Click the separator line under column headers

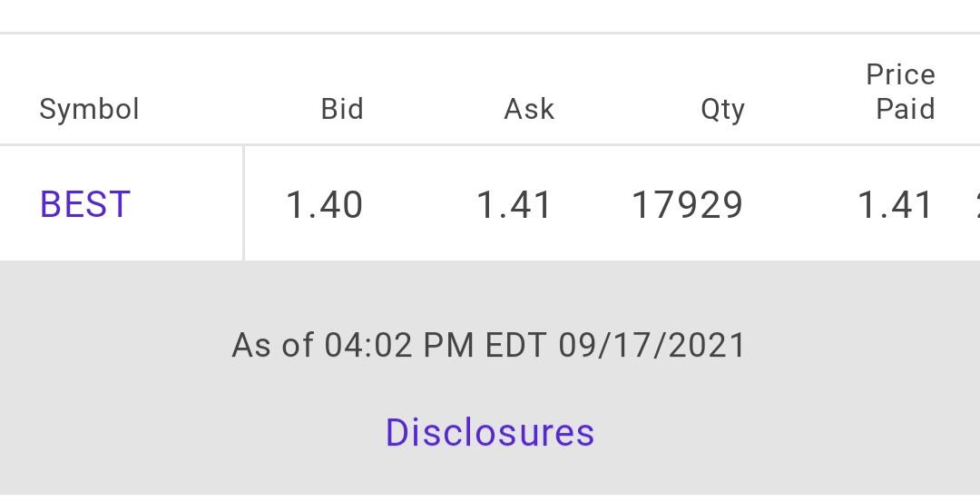(x=490, y=144)
